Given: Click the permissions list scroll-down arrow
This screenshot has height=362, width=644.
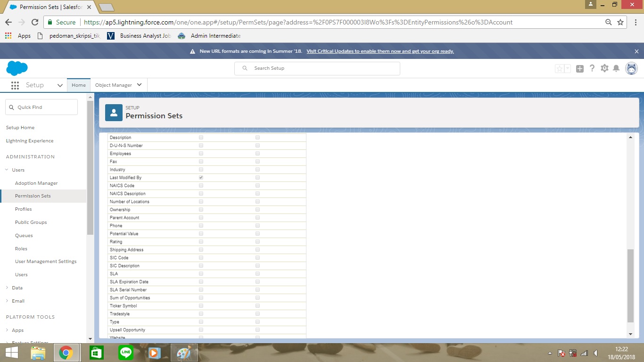Looking at the screenshot, I should click(x=631, y=334).
